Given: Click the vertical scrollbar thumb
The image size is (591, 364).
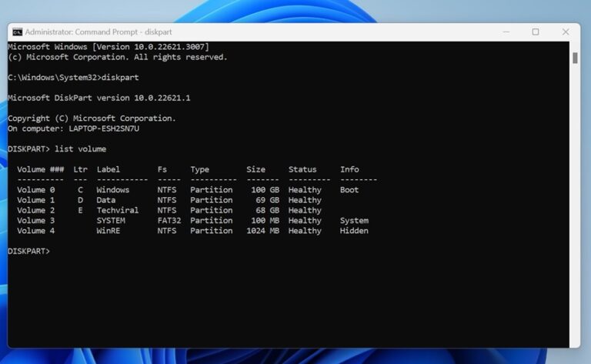Looking at the screenshot, I should click(575, 58).
